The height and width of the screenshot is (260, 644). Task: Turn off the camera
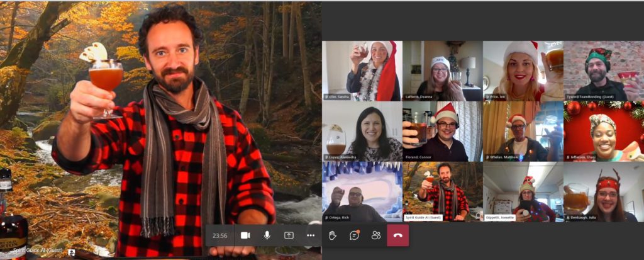[x=245, y=235]
